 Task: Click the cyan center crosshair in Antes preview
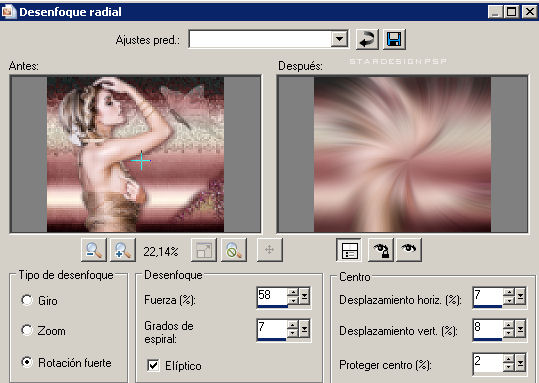pyautogui.click(x=141, y=161)
